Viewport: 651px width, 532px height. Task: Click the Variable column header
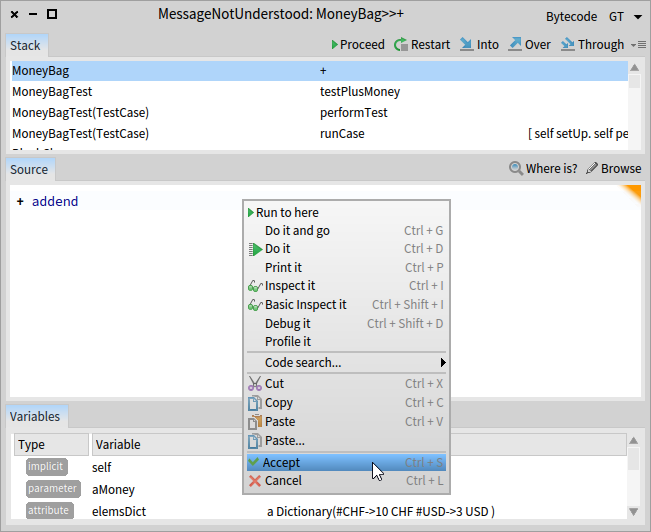click(166, 444)
